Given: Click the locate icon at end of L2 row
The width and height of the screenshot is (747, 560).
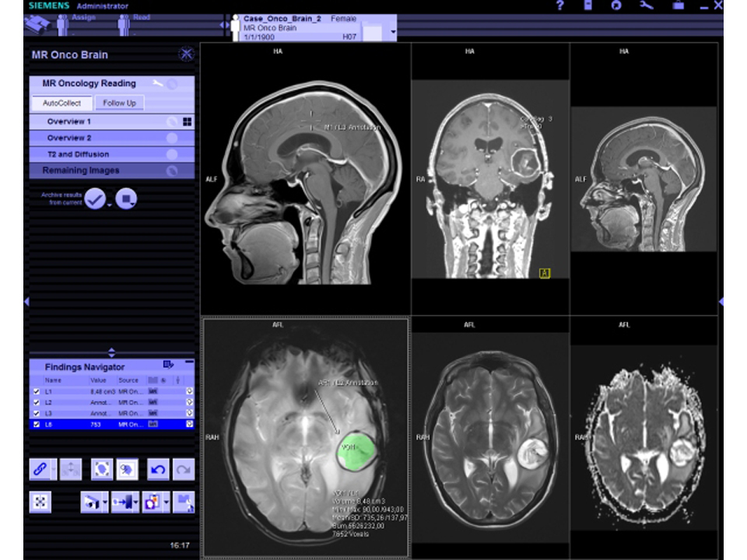Looking at the screenshot, I should (x=190, y=402).
